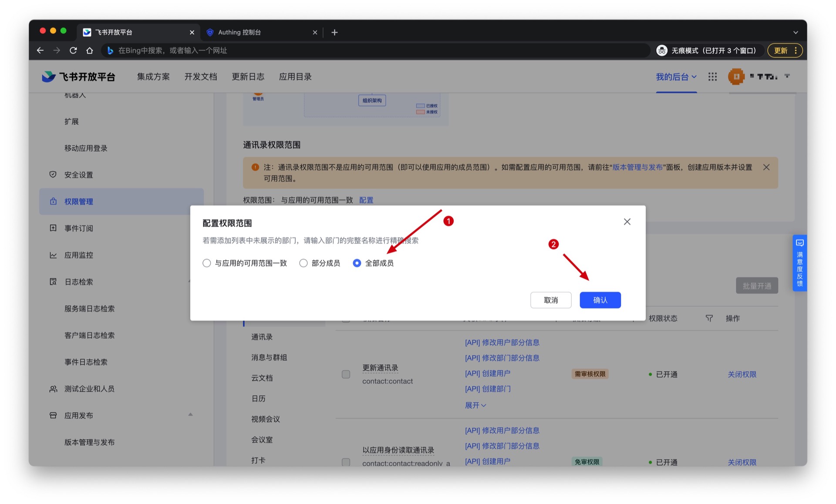Viewport: 836px width, 504px height.
Task: Expand the API list via 展开
Action: (x=475, y=405)
